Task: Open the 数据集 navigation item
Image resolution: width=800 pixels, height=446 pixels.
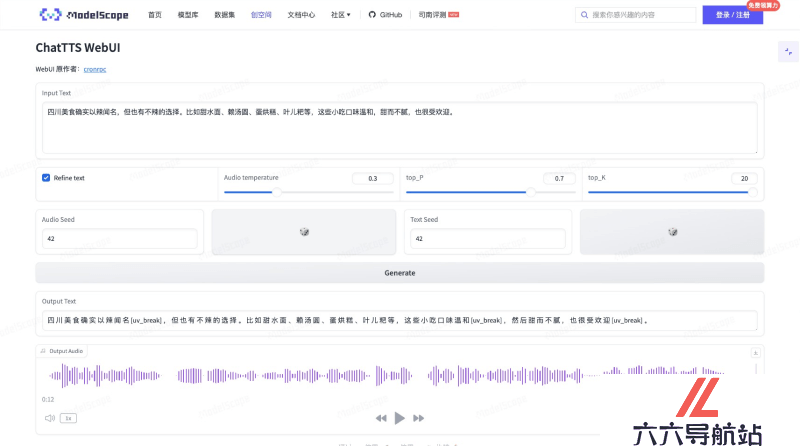Action: pyautogui.click(x=224, y=15)
